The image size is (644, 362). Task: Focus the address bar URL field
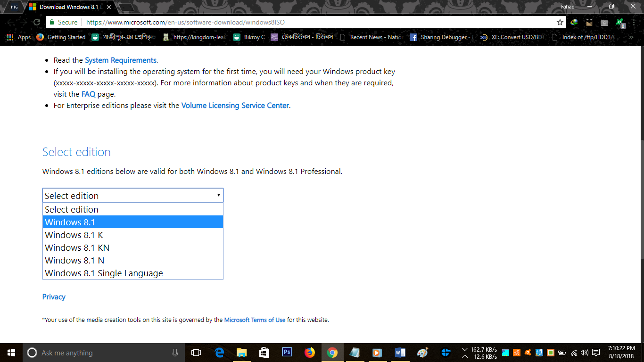306,22
